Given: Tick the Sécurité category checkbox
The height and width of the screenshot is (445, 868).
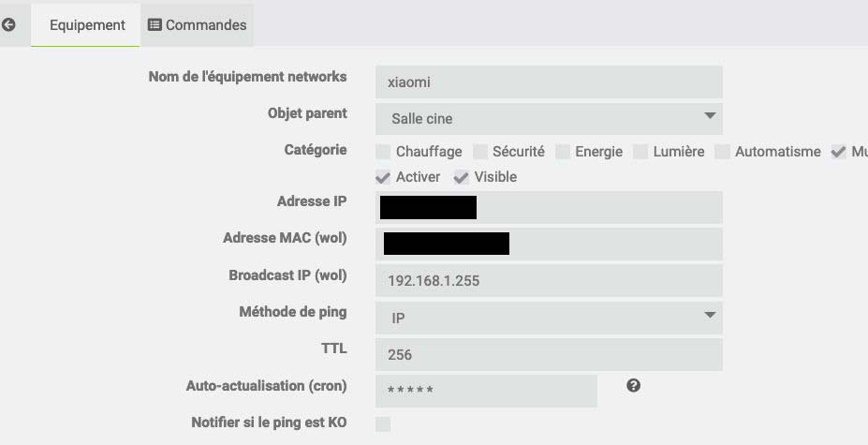Looking at the screenshot, I should click(480, 152).
